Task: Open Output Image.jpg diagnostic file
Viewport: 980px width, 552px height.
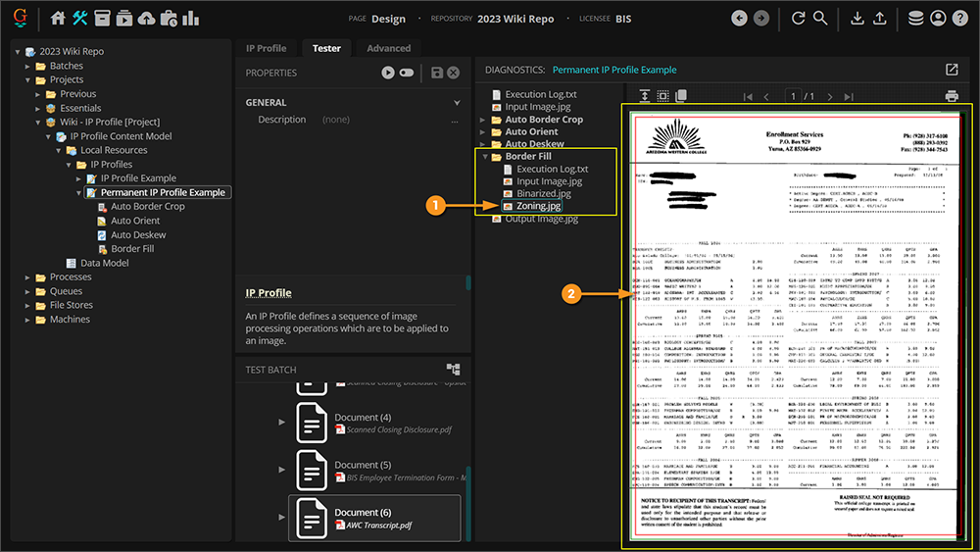Action: pos(541,219)
